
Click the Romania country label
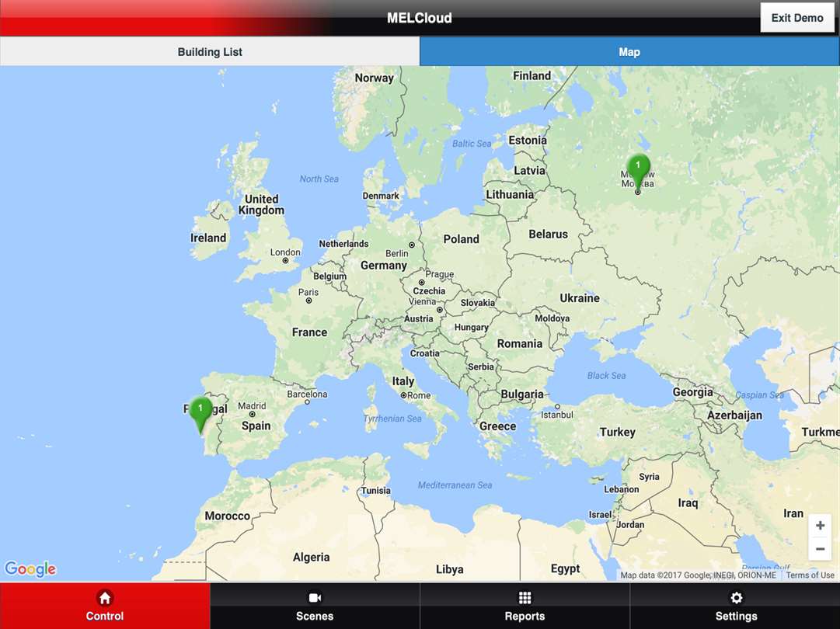[519, 344]
